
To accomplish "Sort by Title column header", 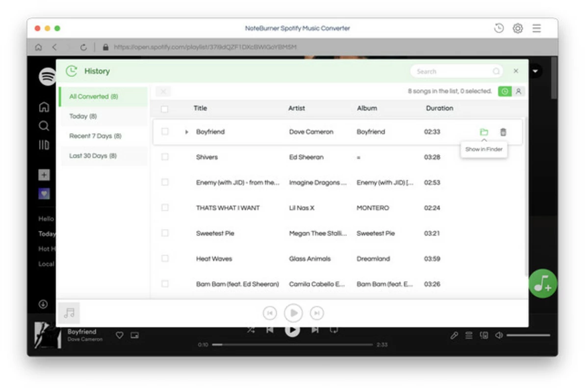I will pyautogui.click(x=200, y=108).
